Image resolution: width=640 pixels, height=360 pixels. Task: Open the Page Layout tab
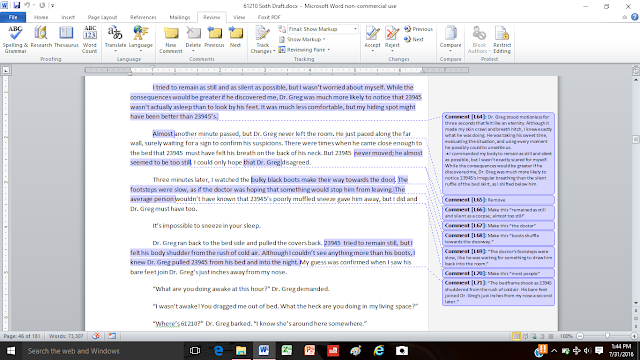[x=102, y=17]
